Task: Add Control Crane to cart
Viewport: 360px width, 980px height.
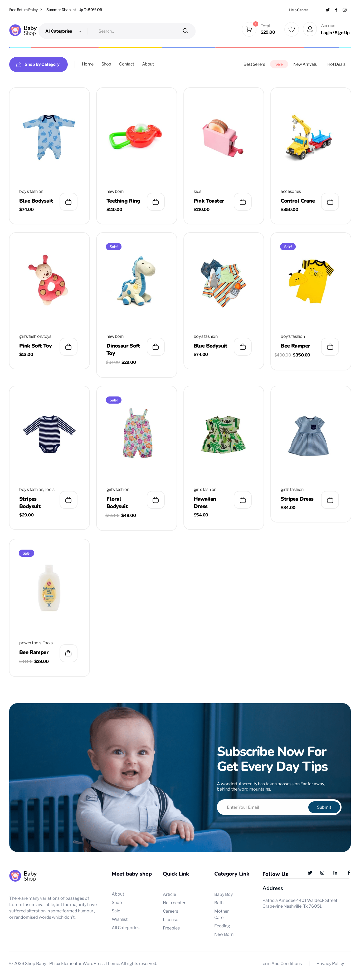Action: click(330, 202)
